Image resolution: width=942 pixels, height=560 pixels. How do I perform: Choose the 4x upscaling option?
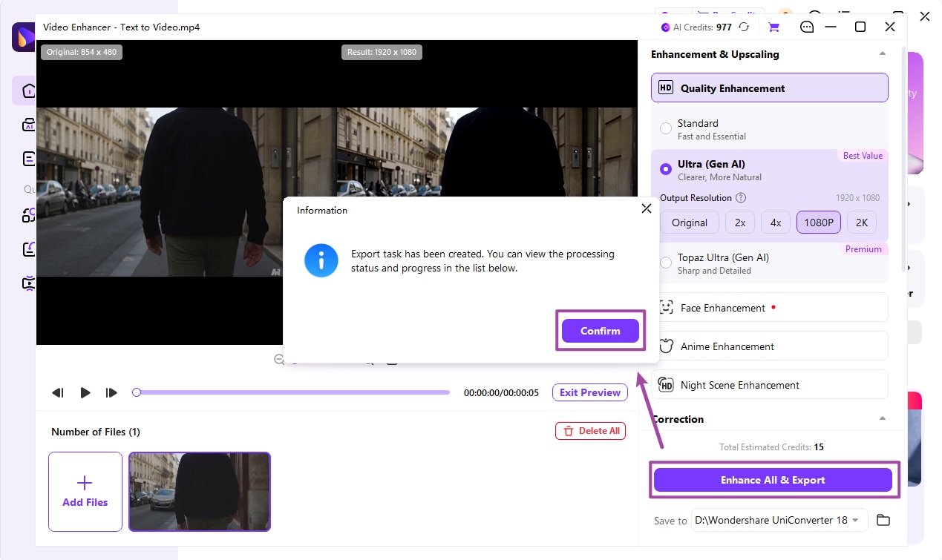[776, 223]
